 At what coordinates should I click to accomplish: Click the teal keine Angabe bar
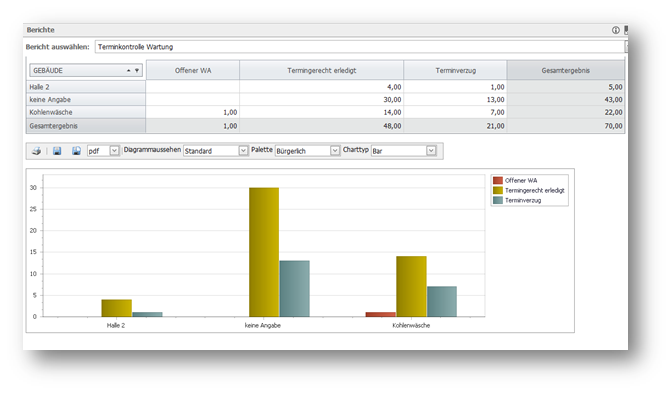coord(294,289)
